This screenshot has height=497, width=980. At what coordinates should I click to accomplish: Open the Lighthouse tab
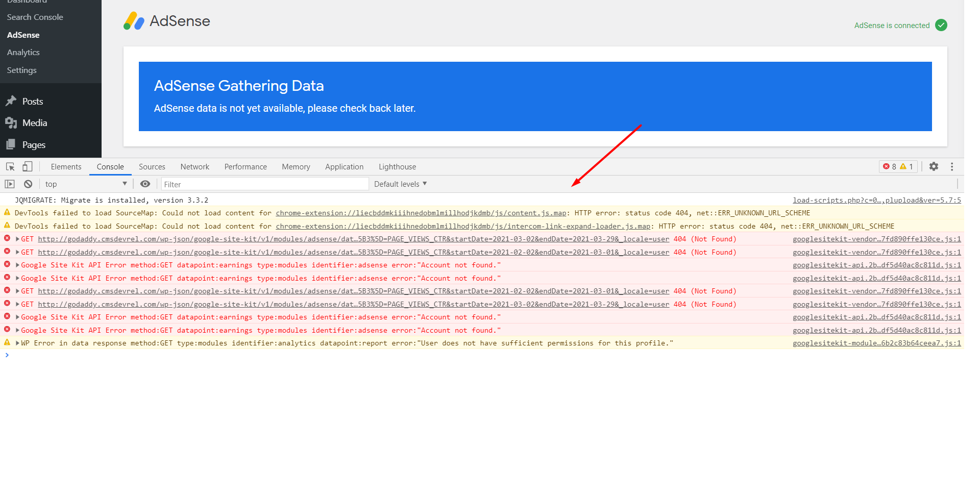[x=398, y=166]
